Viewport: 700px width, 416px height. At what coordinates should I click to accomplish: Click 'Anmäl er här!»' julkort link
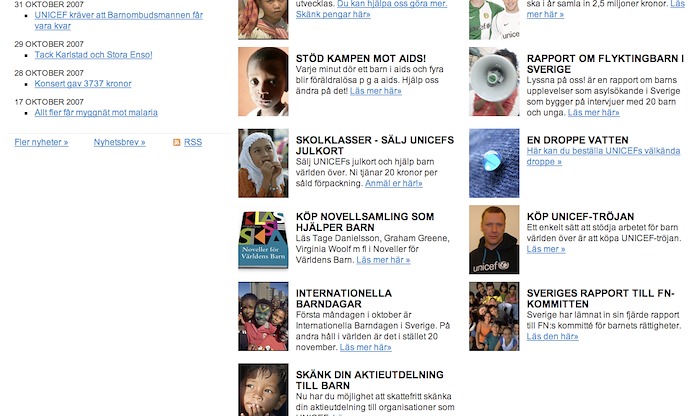coord(393,183)
